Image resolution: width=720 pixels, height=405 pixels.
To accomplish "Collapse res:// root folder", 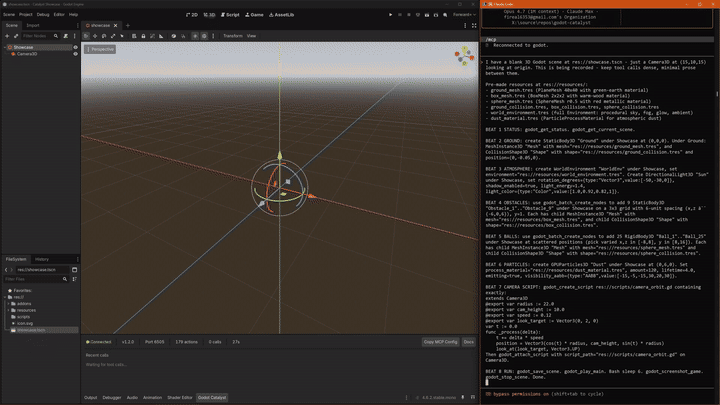I will pyautogui.click(x=5, y=297).
